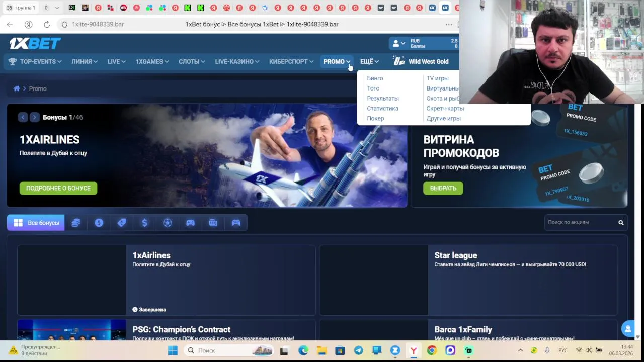Expand the LIVE-КАЗИНО dropdown menu

coord(237,61)
